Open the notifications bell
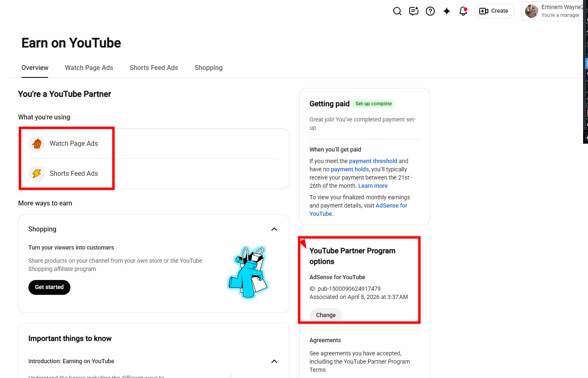The image size is (588, 378). pos(463,11)
